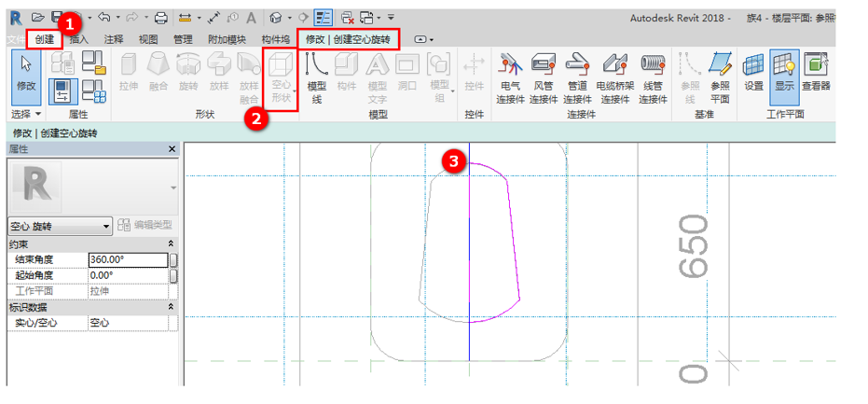Click the 编辑类型 edit type button
The width and height of the screenshot is (868, 404).
[145, 225]
